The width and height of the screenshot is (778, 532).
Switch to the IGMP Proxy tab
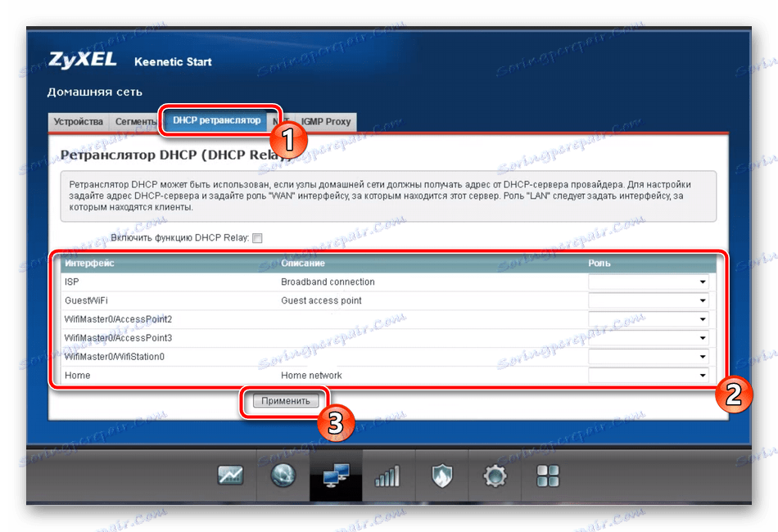click(325, 121)
